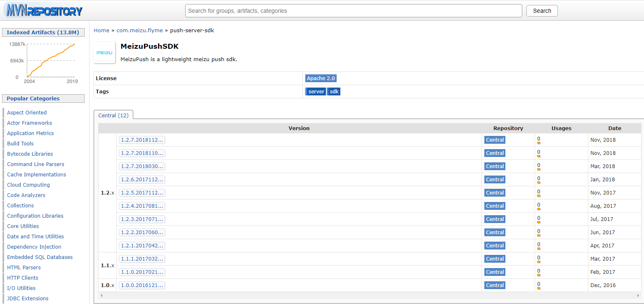Open the JDBC Extensions category
Viewport: 644px width, 304px height.
(x=28, y=299)
